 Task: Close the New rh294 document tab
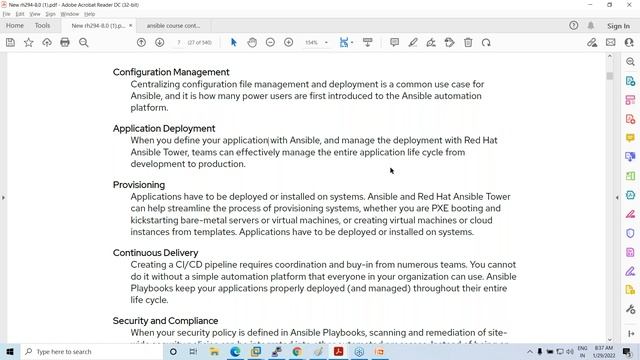(x=131, y=25)
